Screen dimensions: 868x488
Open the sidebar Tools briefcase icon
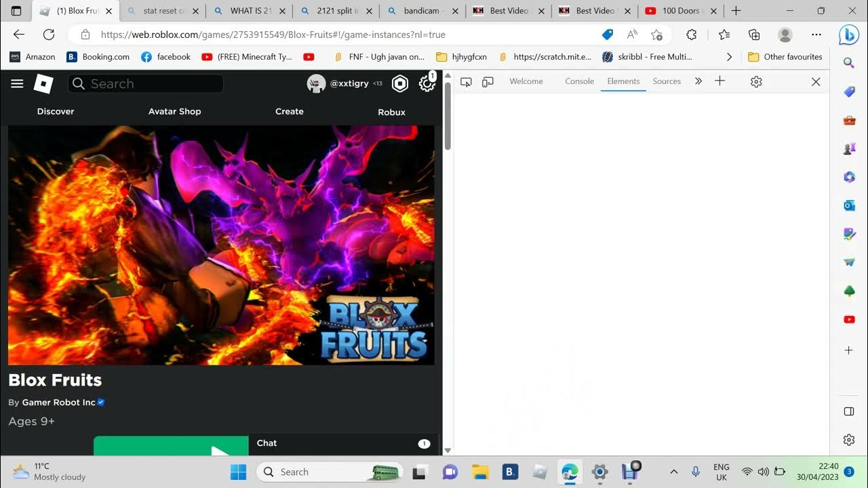pos(849,121)
